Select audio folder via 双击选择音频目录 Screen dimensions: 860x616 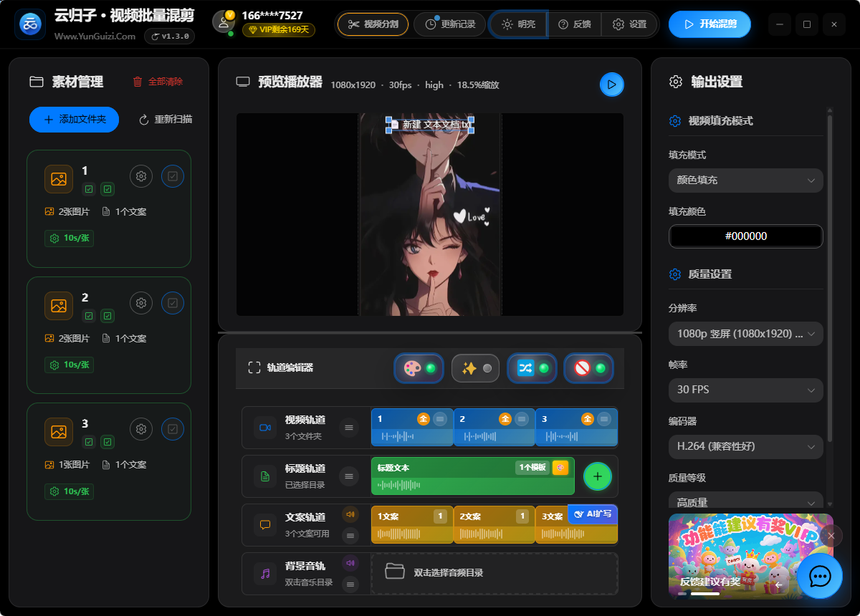pyautogui.click(x=494, y=573)
